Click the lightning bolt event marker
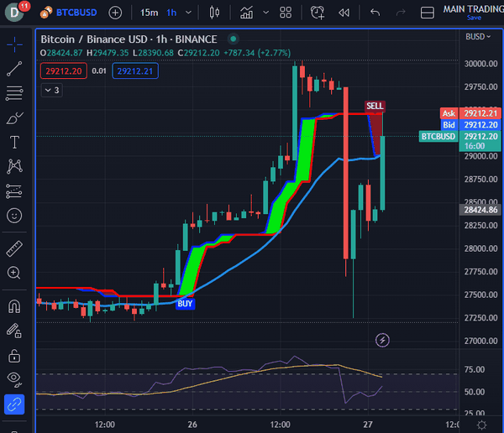504x433 pixels. click(x=382, y=340)
